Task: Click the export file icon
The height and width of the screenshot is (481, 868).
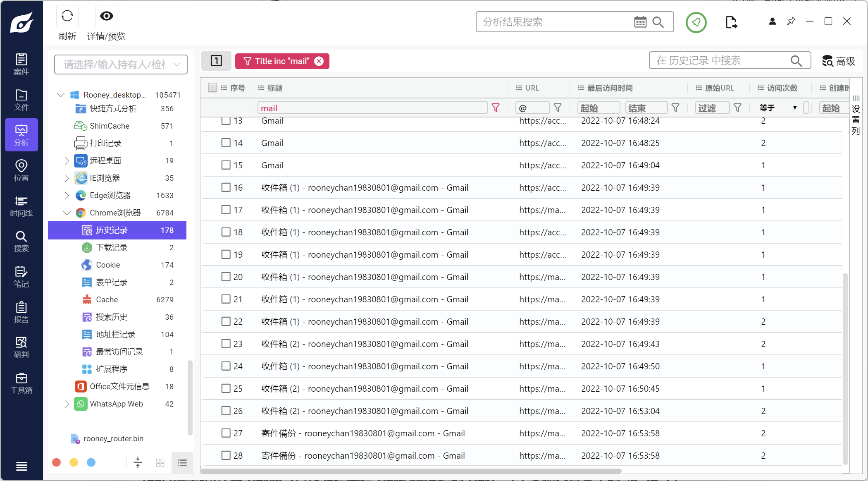Action: point(731,22)
